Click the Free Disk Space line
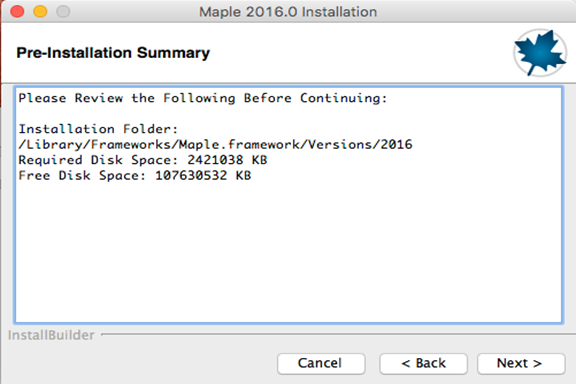 pyautogui.click(x=134, y=175)
